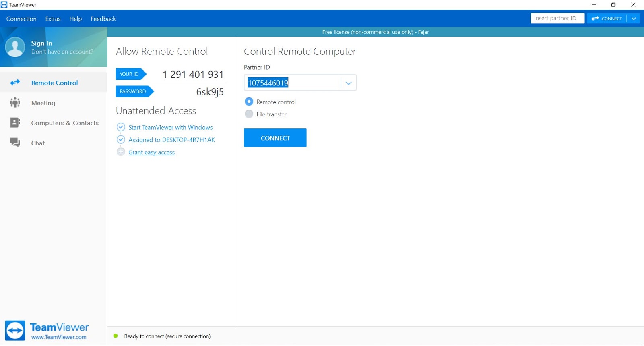The width and height of the screenshot is (644, 346).
Task: Click Assigned to DESKTOP-4R7H1AK link
Action: [171, 140]
